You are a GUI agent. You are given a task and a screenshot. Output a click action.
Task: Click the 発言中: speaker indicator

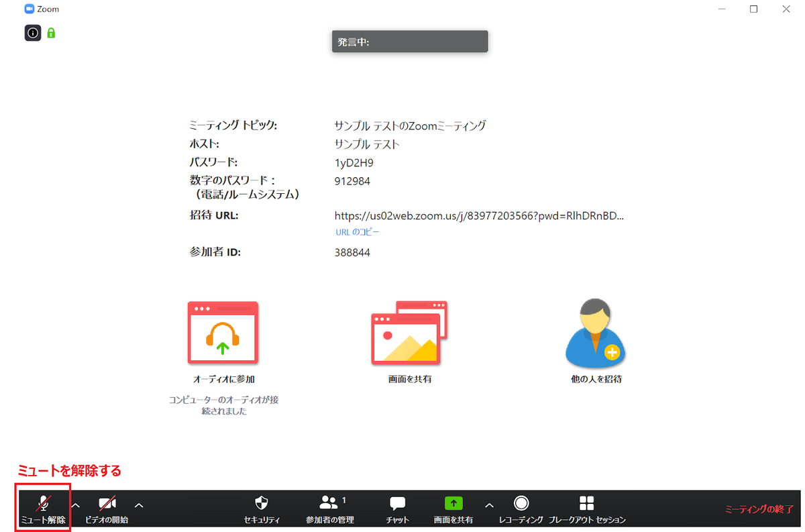(x=410, y=42)
